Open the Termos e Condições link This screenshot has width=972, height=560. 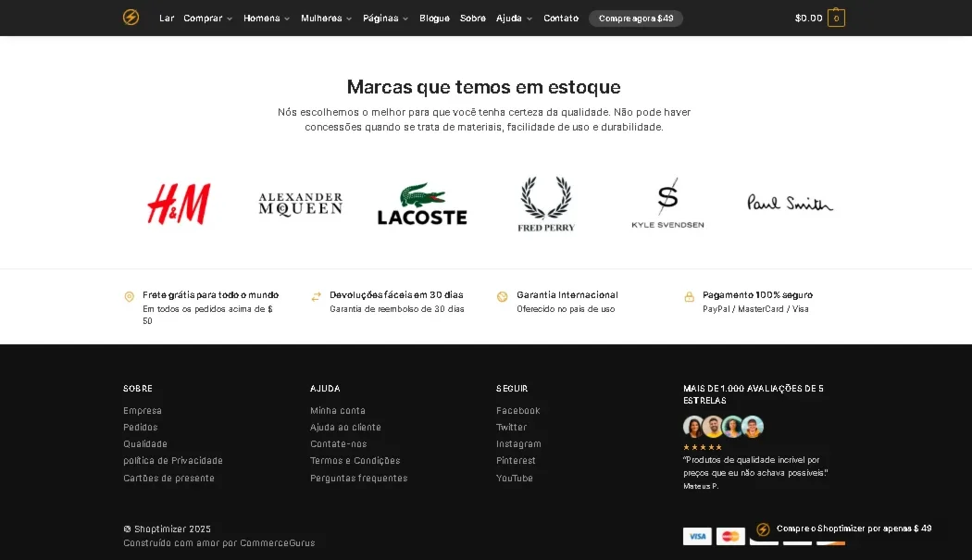point(355,461)
